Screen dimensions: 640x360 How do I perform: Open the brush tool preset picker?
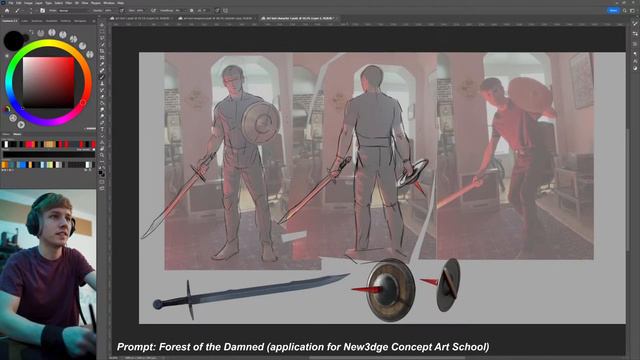click(18, 11)
